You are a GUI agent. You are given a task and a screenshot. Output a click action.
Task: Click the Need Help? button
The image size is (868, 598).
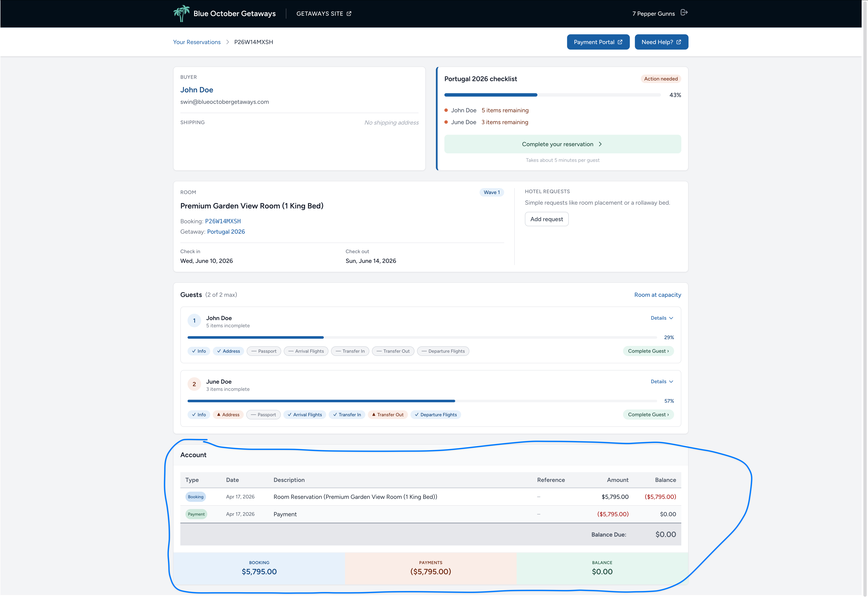click(662, 42)
